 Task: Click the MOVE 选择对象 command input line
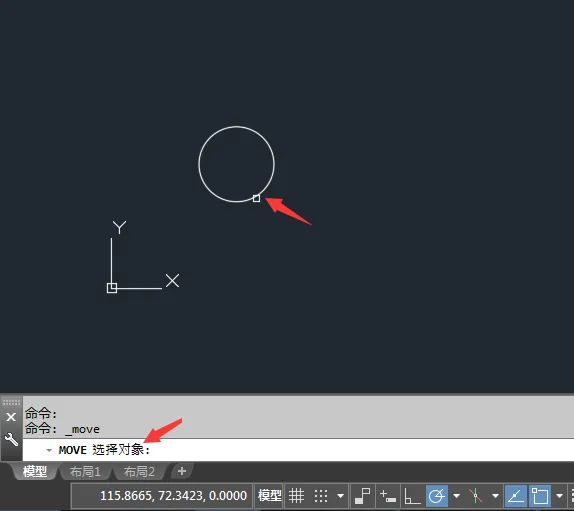298,450
